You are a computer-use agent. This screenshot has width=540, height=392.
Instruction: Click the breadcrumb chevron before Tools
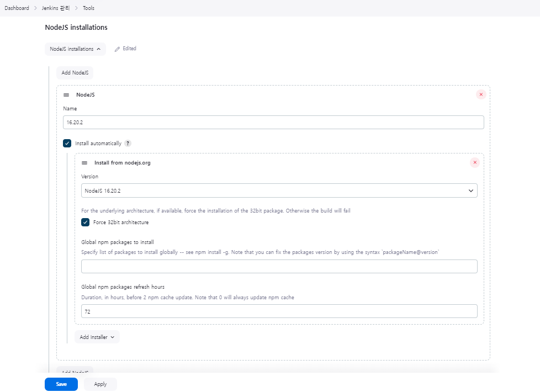[76, 8]
